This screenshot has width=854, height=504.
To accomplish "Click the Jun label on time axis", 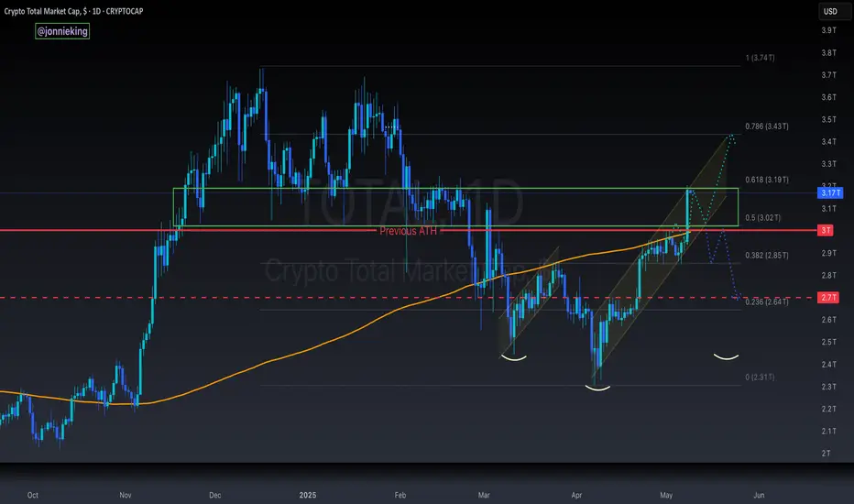I will (x=759, y=495).
